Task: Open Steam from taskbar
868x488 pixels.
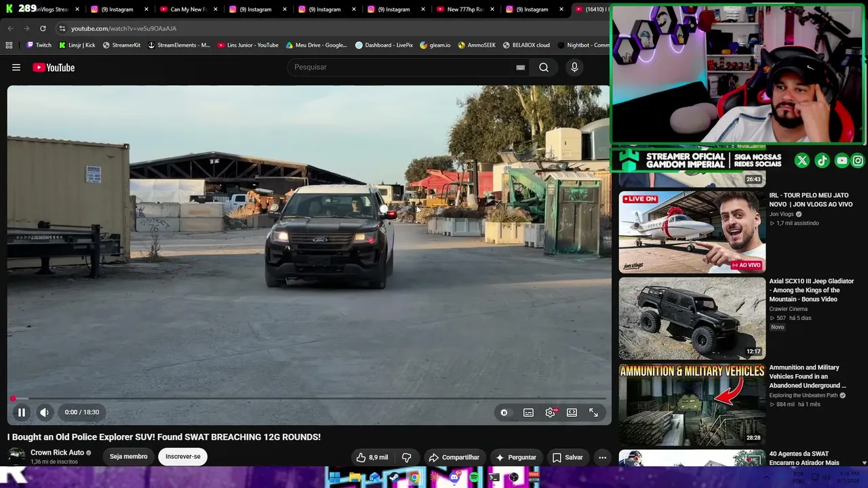Action: [394, 478]
